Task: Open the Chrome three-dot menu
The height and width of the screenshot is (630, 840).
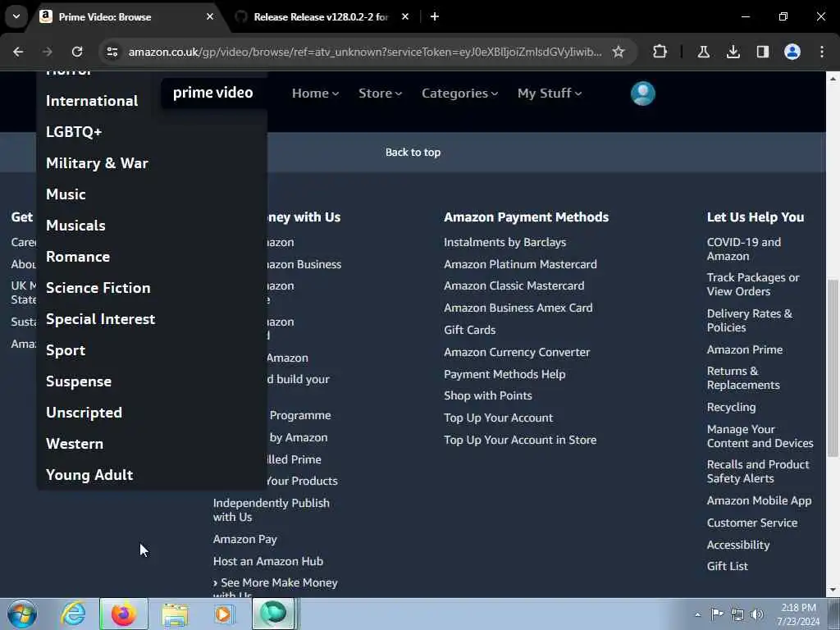Action: [822, 52]
